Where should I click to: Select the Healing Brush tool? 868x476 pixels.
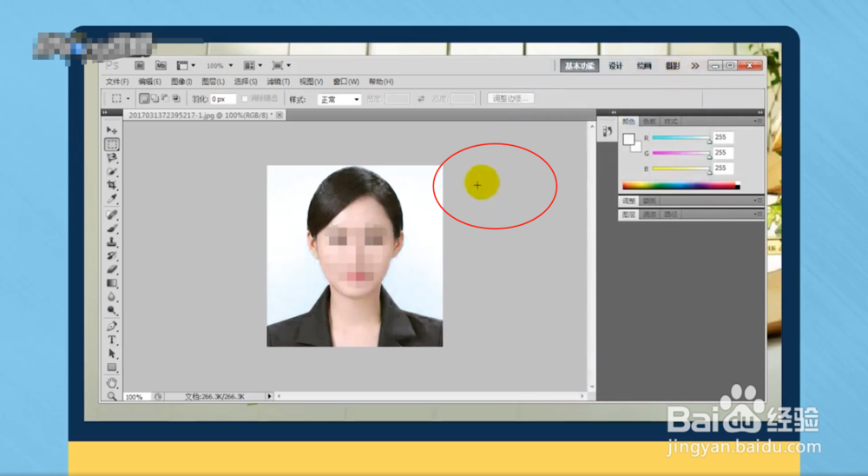coord(112,215)
